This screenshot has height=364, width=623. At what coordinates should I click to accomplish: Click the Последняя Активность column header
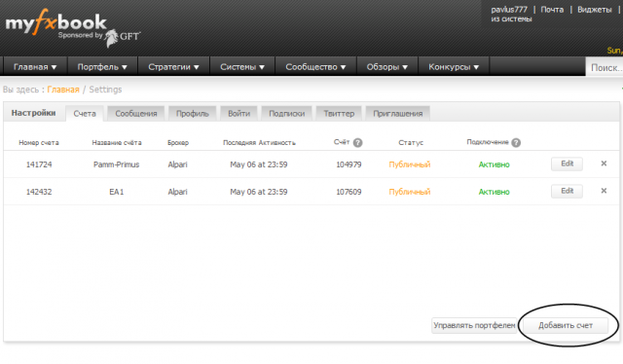coord(259,143)
